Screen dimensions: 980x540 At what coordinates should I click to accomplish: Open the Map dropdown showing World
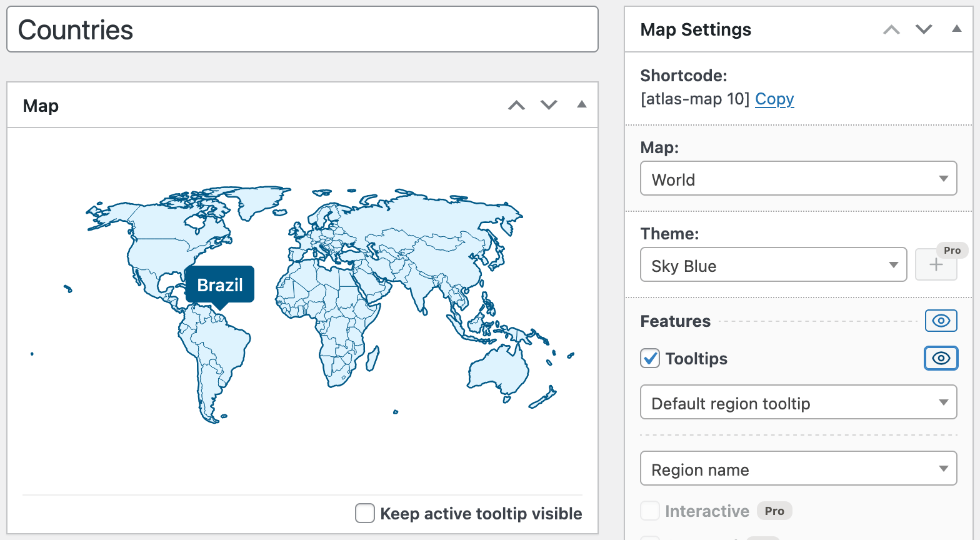798,179
